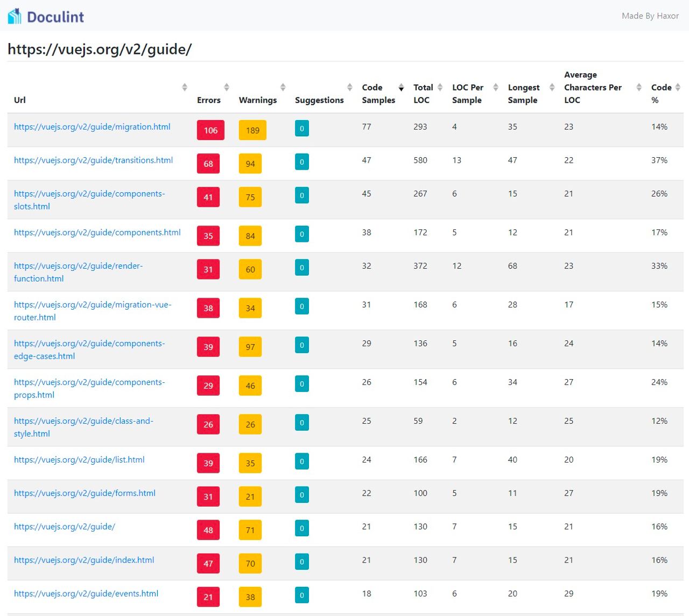
Task: Sort by Total LOC arrow icon
Action: 440,87
